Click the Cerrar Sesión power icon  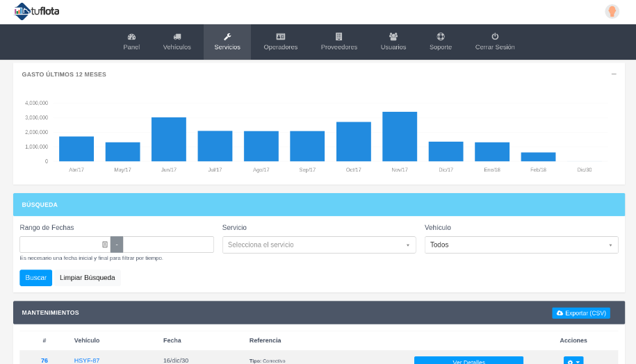click(x=495, y=36)
